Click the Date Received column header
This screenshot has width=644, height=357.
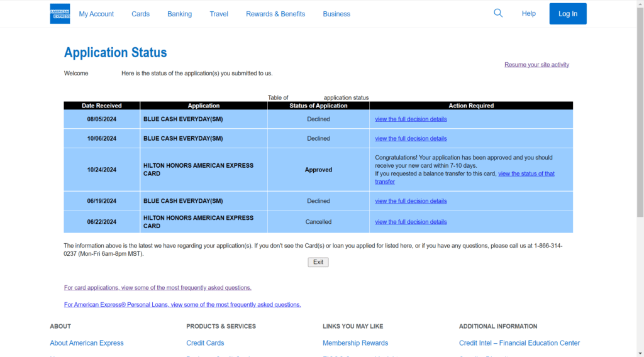pos(101,106)
